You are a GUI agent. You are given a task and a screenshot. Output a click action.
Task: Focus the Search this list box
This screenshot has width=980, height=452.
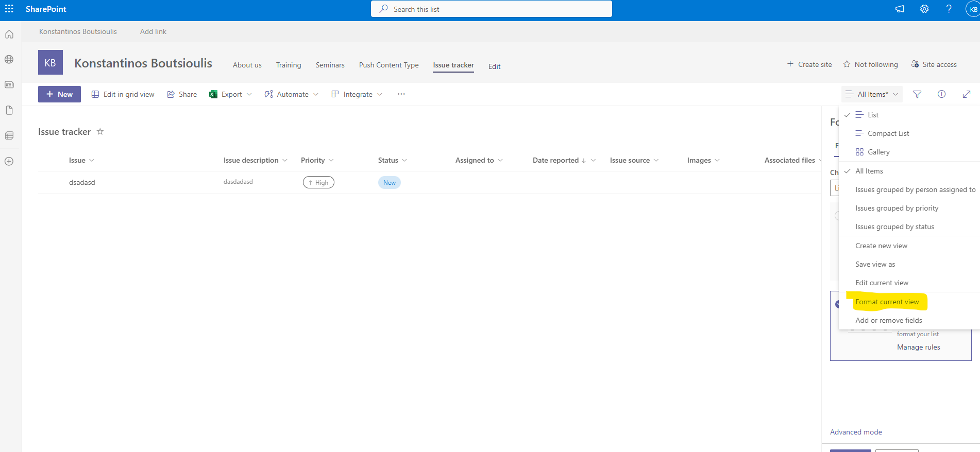tap(492, 9)
